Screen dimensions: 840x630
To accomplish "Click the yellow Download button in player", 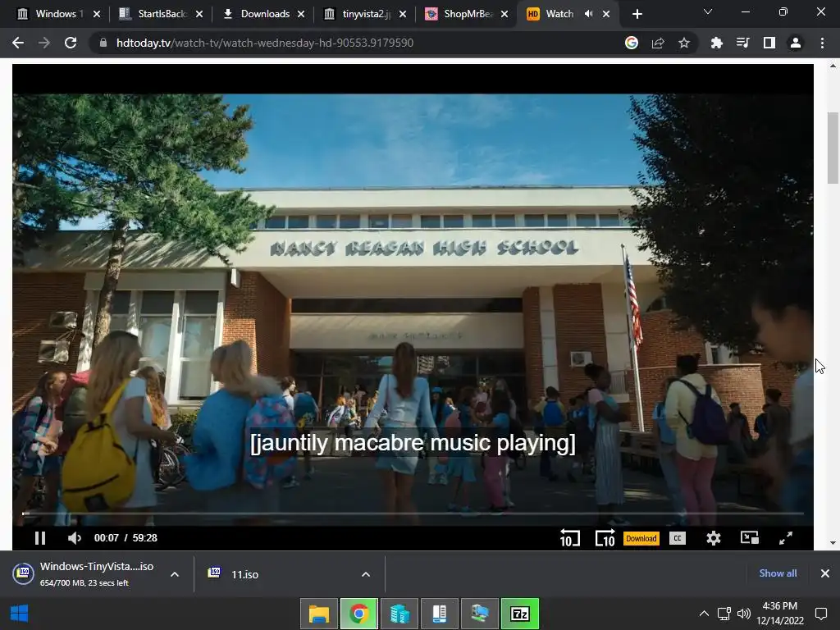I will tap(641, 538).
